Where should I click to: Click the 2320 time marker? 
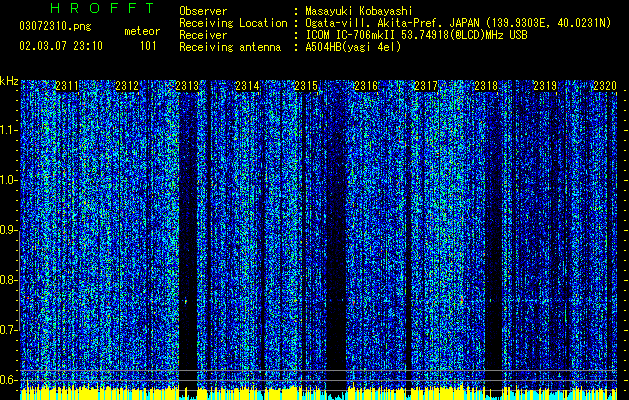tap(605, 86)
